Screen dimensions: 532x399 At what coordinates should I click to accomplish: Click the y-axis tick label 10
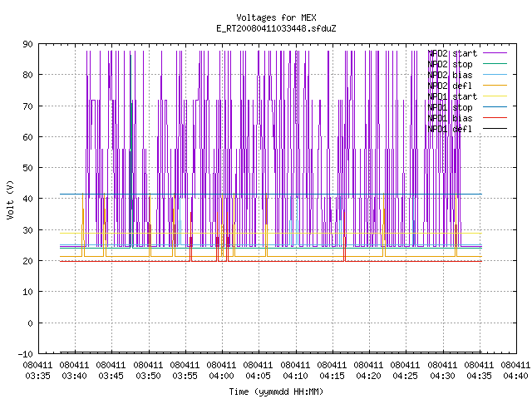(27, 292)
